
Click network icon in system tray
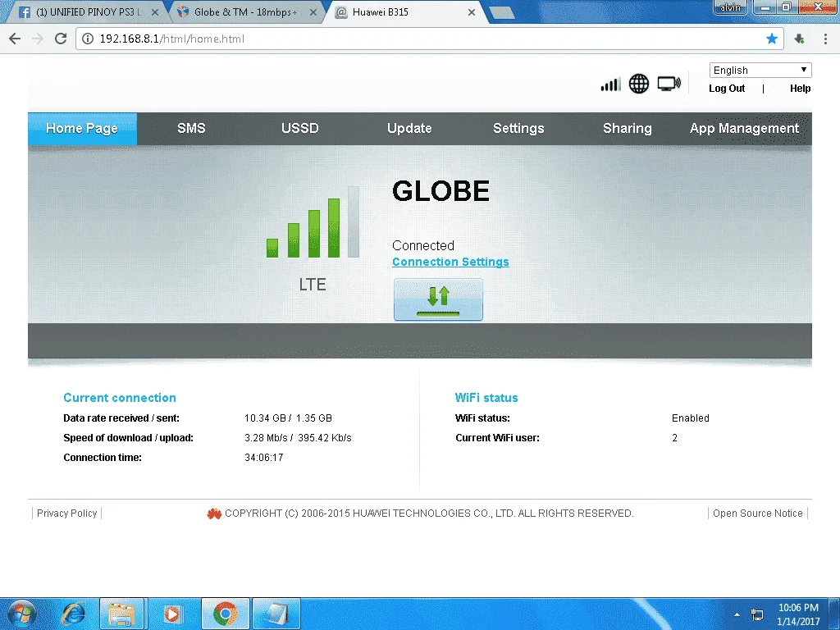tap(757, 614)
